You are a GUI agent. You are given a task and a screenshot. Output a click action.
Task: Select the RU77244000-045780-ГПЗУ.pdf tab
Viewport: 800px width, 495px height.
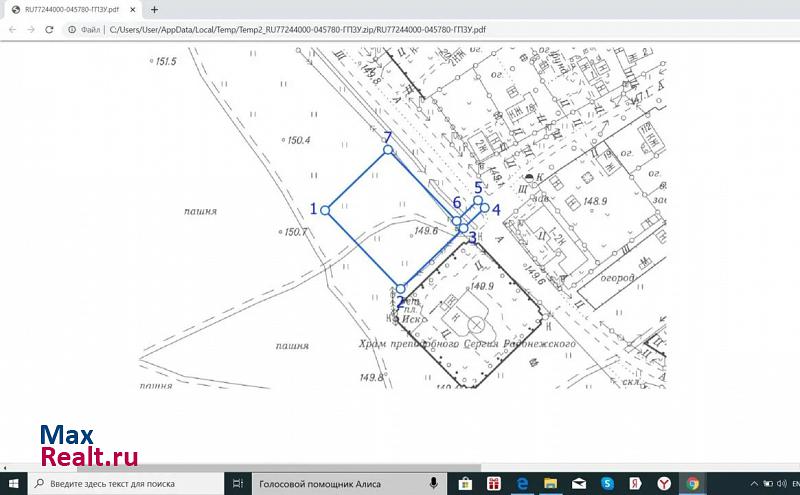point(68,10)
